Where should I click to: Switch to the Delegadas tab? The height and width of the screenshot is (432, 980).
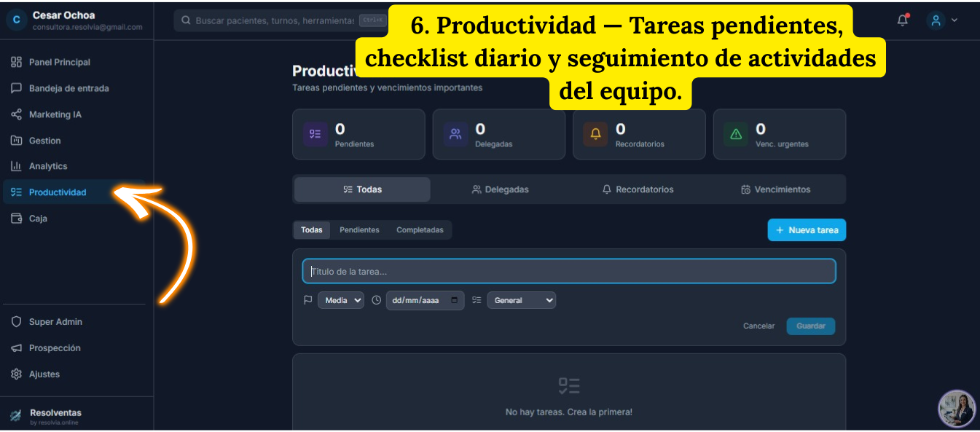pos(501,189)
